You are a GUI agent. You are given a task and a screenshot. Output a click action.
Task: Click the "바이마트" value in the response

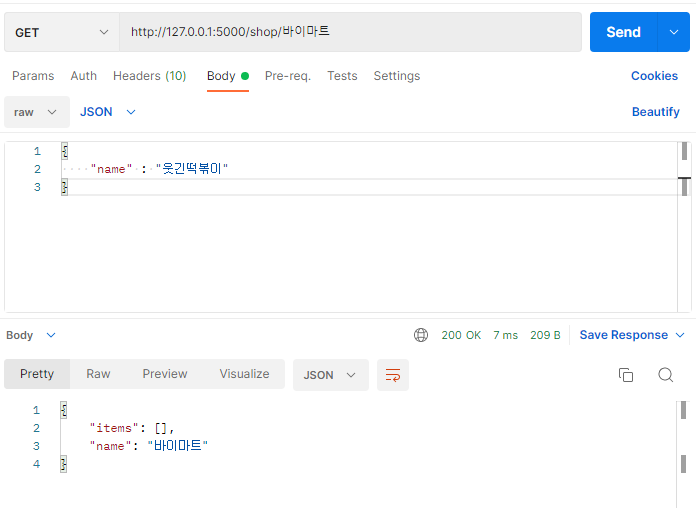[178, 445]
